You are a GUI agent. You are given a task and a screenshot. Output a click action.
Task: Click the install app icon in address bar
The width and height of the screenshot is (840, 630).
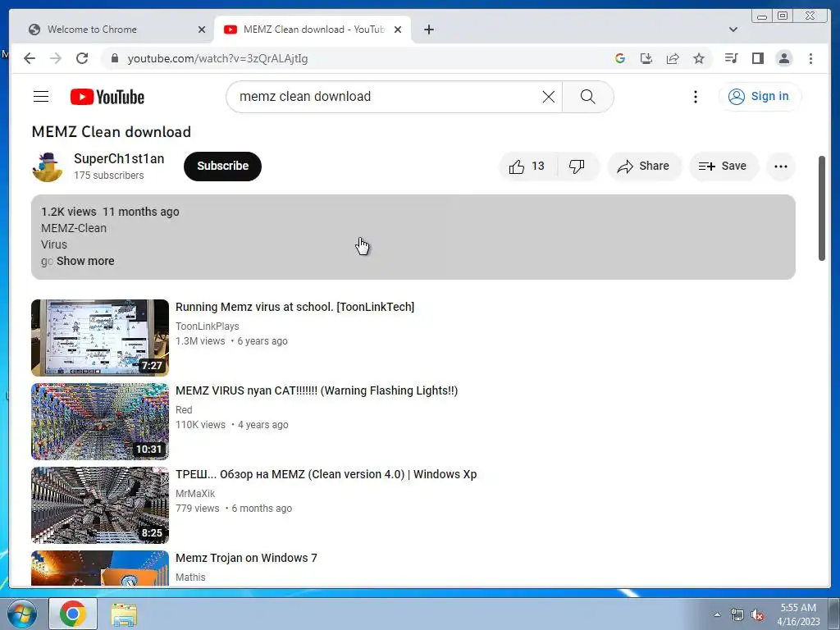pos(646,58)
